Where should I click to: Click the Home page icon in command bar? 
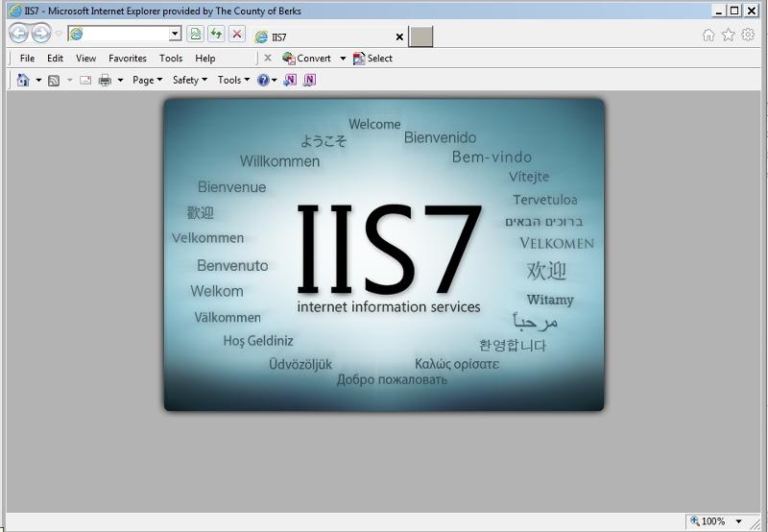pos(23,80)
